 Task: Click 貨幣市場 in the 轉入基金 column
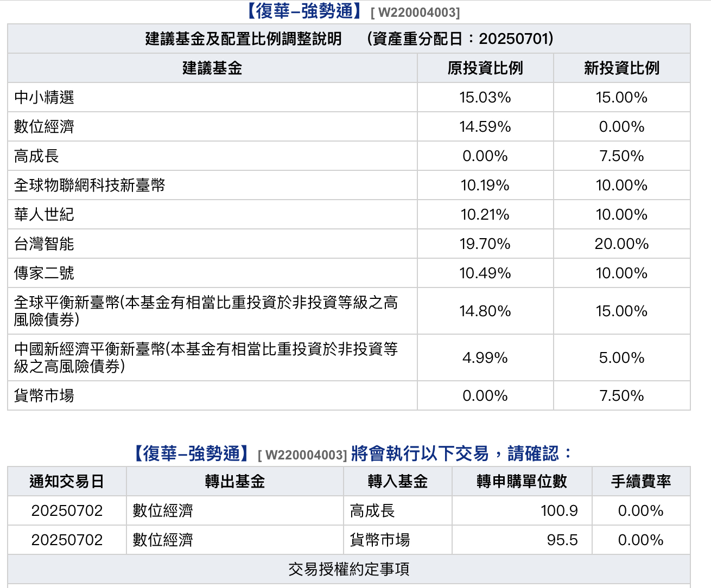click(380, 540)
